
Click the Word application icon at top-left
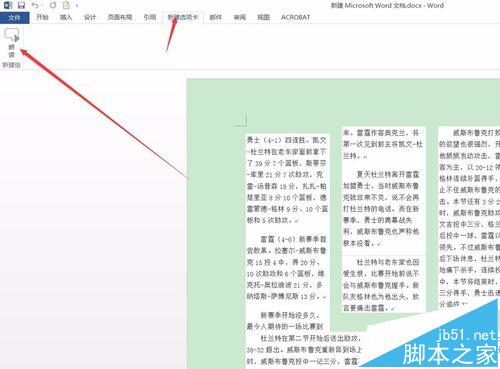[8, 5]
